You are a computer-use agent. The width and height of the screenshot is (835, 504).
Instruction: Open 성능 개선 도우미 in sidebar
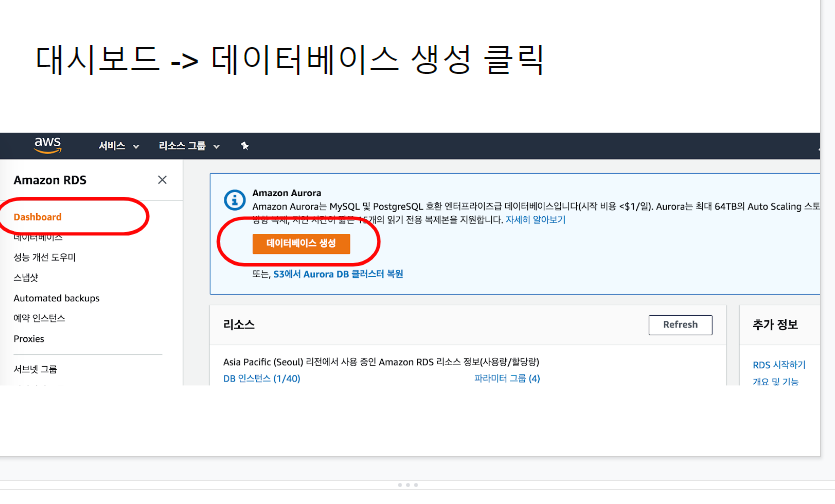point(45,257)
